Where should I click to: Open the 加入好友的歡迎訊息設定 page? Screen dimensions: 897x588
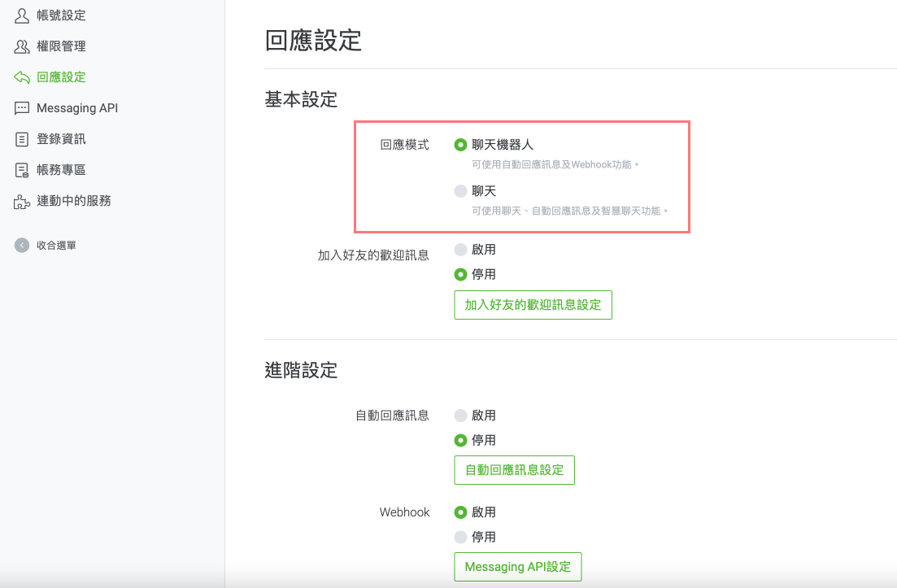click(533, 305)
